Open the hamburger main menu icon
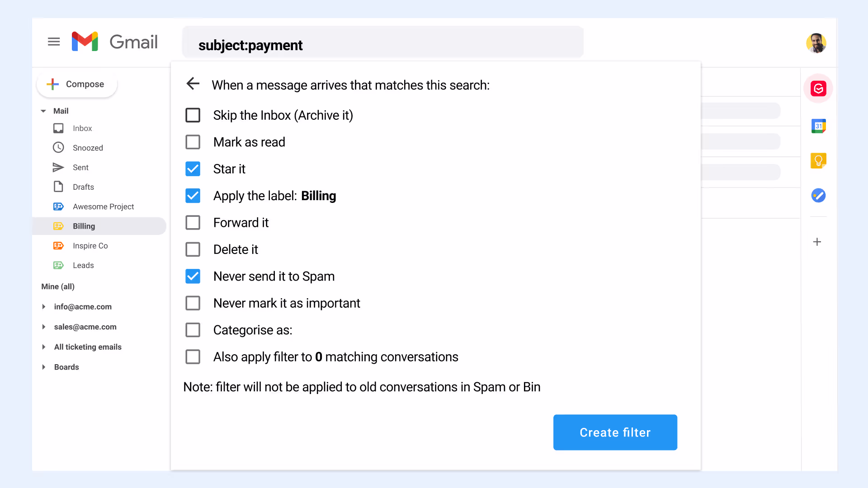 54,42
